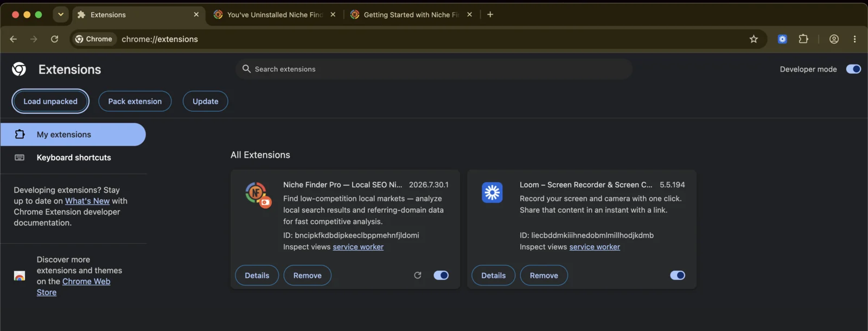Click the Loom extension card logo
Viewport: 868px width, 331px height.
(x=492, y=193)
